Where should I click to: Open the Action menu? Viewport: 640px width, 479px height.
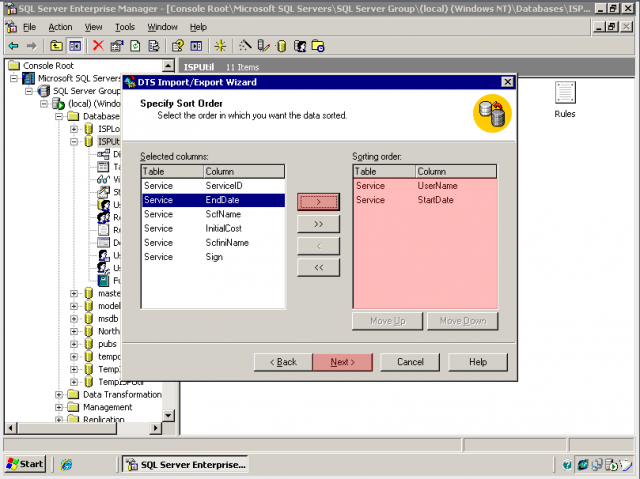(x=60, y=27)
